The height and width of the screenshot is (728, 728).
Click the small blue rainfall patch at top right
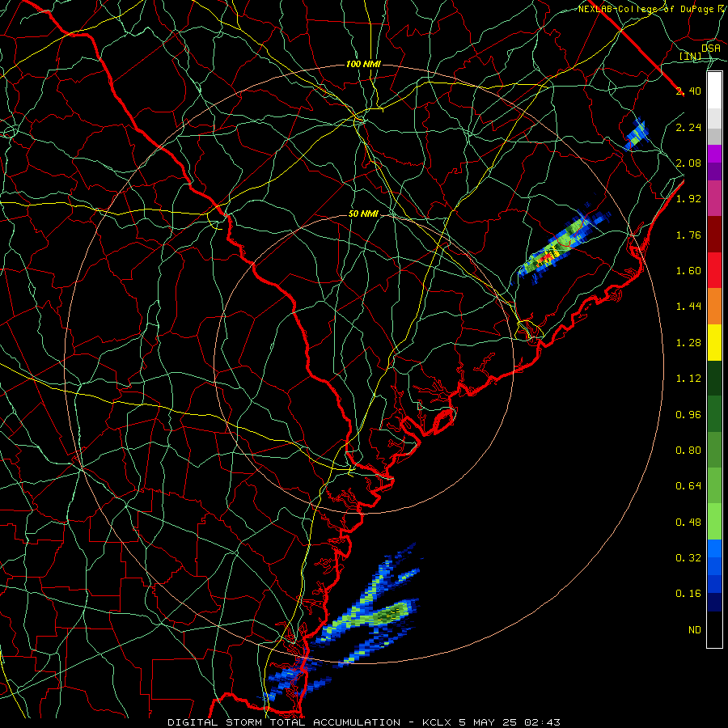pyautogui.click(x=636, y=133)
